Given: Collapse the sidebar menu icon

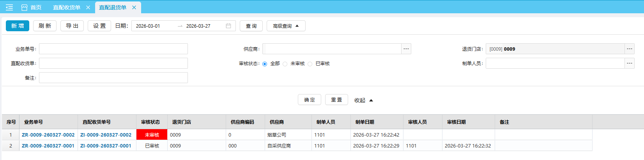Looking at the screenshot, I should [9, 7].
